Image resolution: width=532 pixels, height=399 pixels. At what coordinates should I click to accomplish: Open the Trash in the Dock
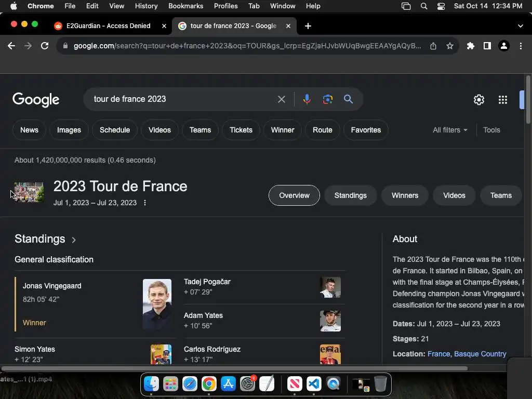click(380, 384)
